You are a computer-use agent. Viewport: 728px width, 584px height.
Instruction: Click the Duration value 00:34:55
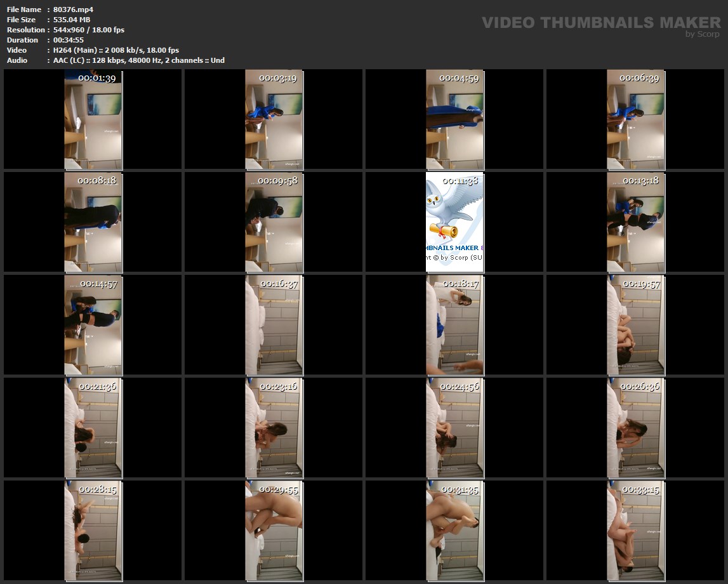[69, 40]
